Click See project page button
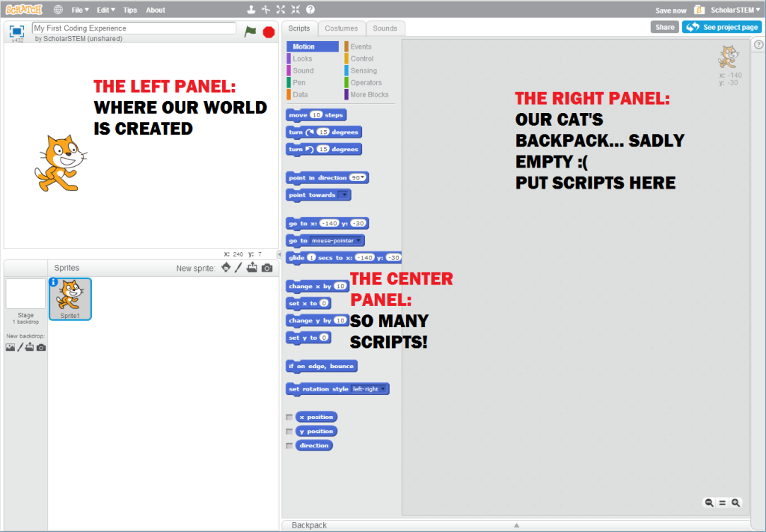 point(722,27)
